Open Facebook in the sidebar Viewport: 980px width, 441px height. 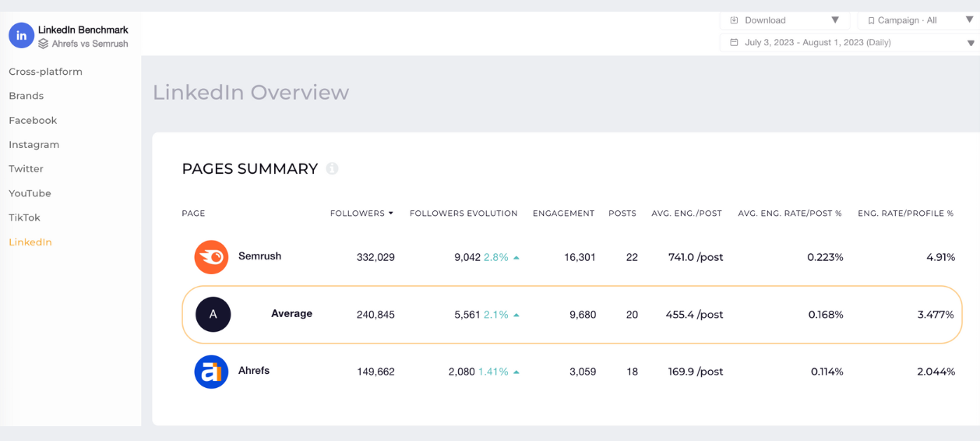(x=33, y=120)
